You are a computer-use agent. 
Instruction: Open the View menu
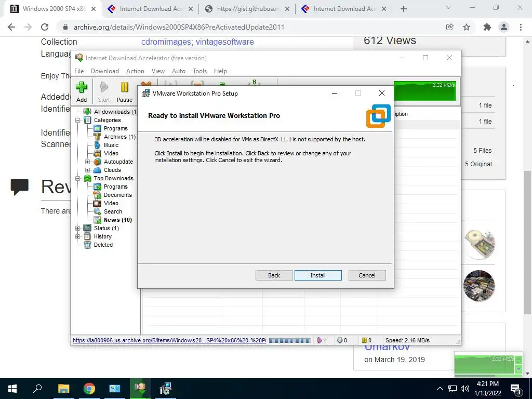coord(158,71)
